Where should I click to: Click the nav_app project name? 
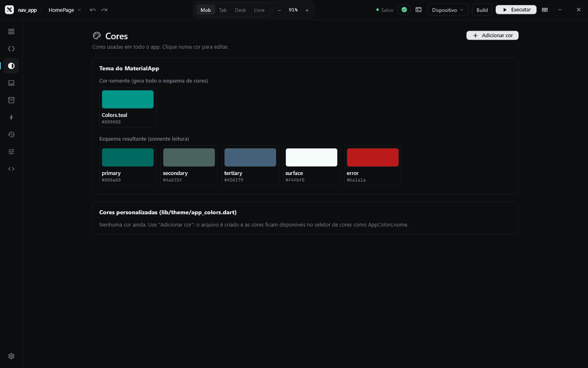[x=27, y=10]
